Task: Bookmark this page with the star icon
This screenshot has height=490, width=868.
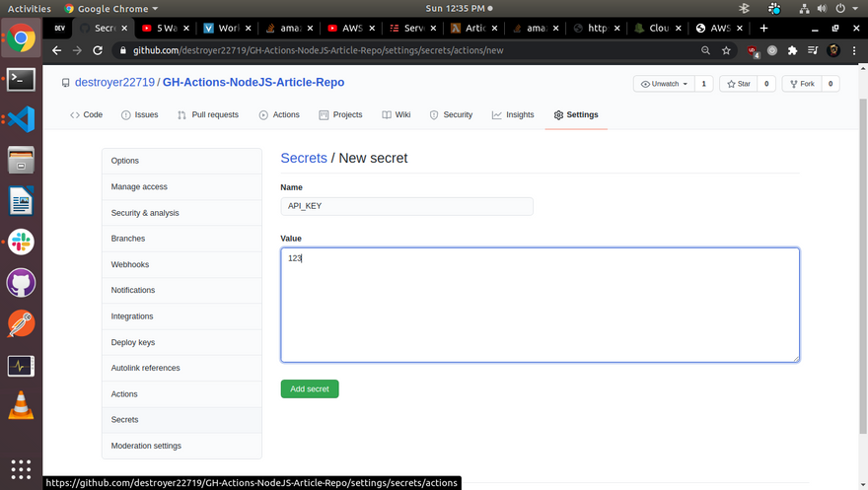Action: (x=727, y=50)
